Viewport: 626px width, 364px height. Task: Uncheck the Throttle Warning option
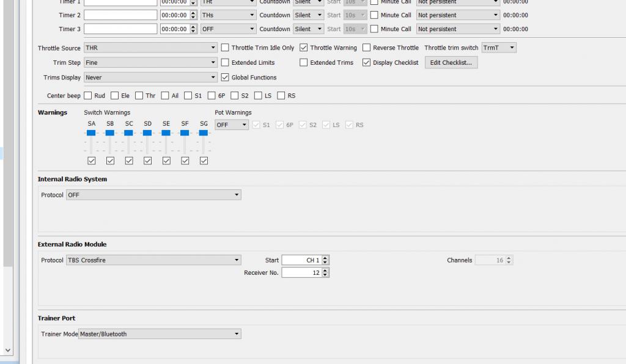pos(304,48)
